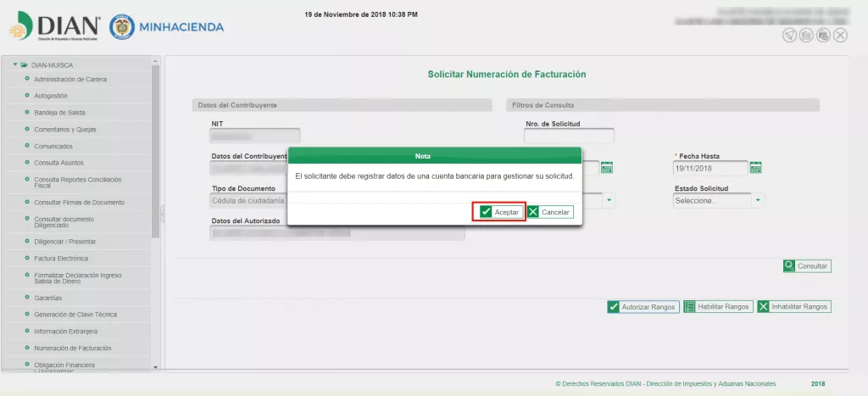Open the Tipo de Documento dropdown

coord(608,201)
